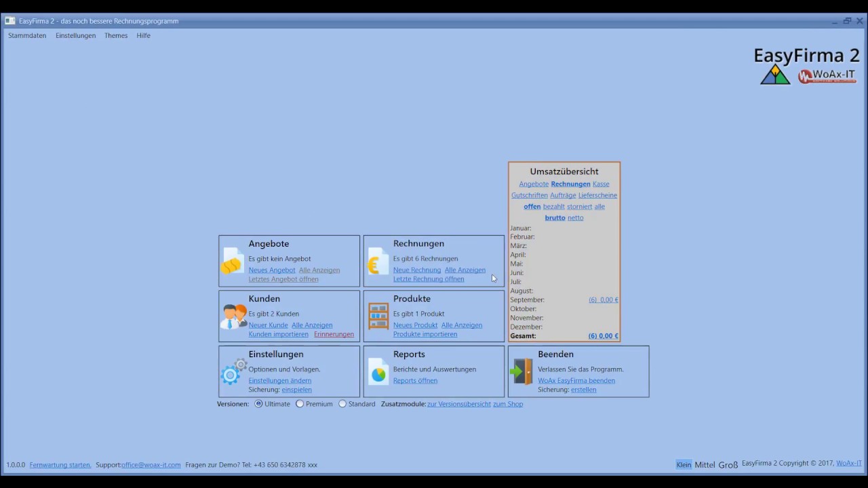Filter overview by offen

pyautogui.click(x=532, y=207)
